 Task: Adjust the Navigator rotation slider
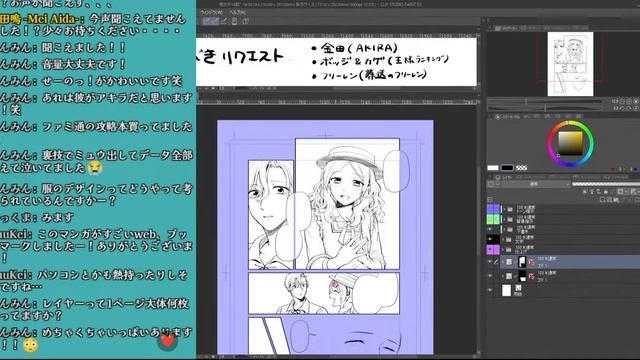click(x=545, y=108)
